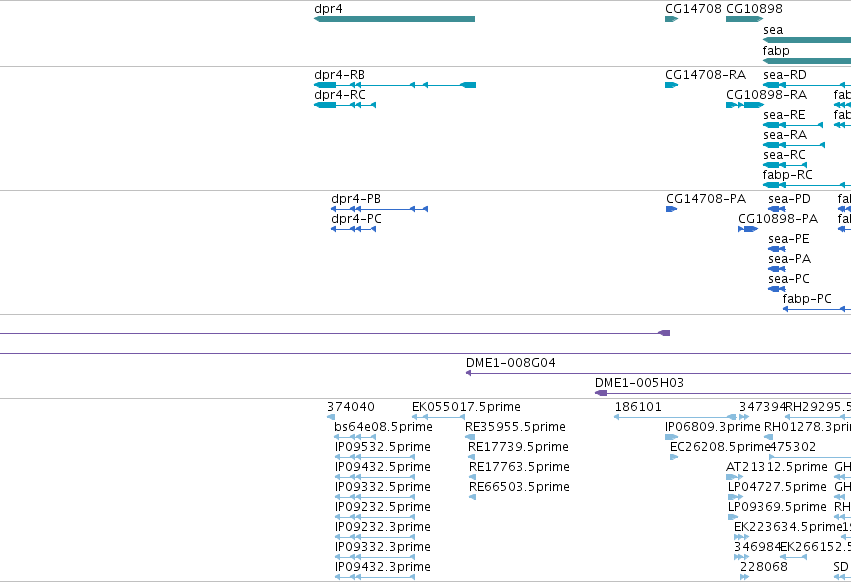Click the sea gene label

[773, 30]
